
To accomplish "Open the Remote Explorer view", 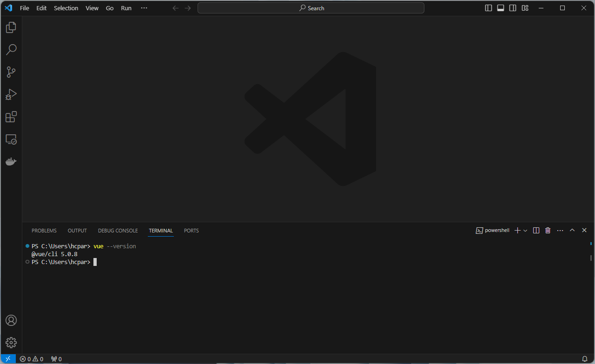I will (x=11, y=139).
